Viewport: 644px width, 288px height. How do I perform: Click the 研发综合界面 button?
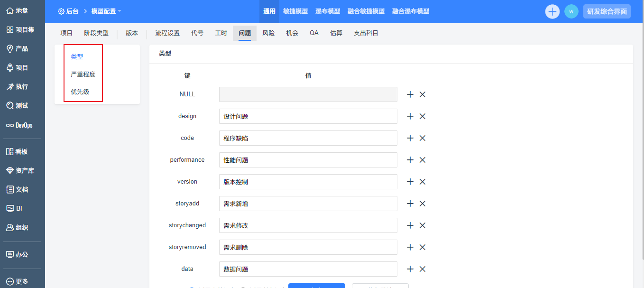click(607, 11)
